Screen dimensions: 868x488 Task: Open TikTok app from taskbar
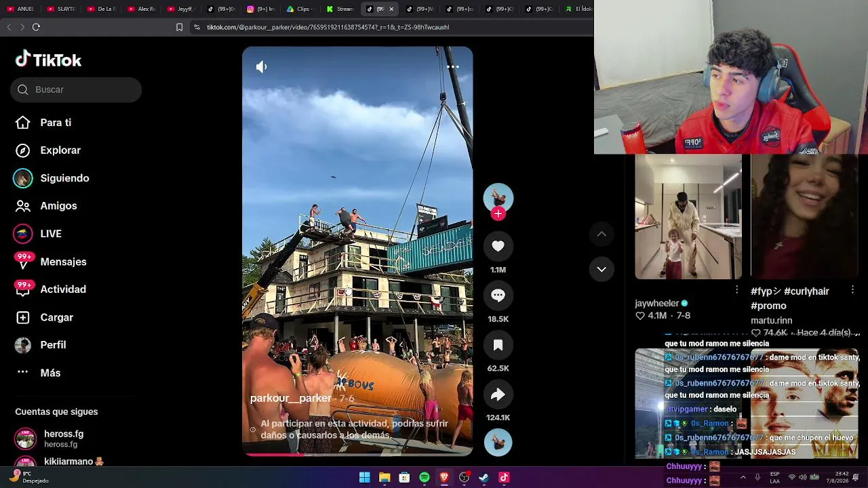504,478
